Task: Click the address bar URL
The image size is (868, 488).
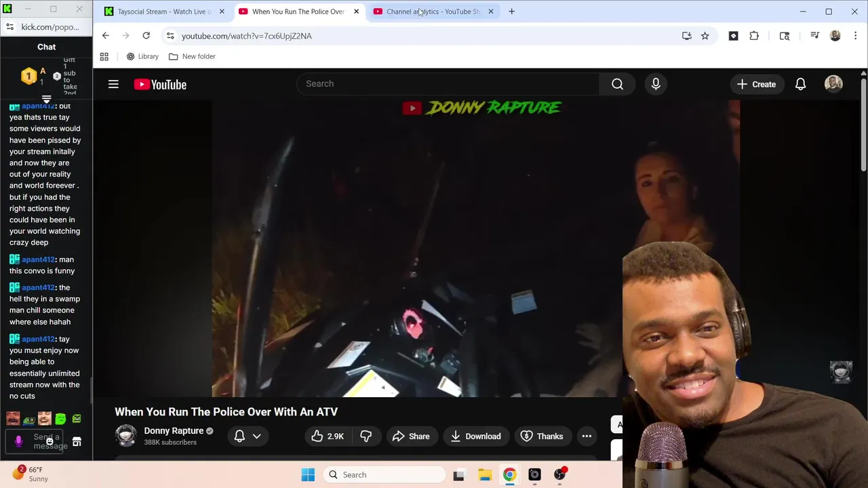Action: coord(247,36)
